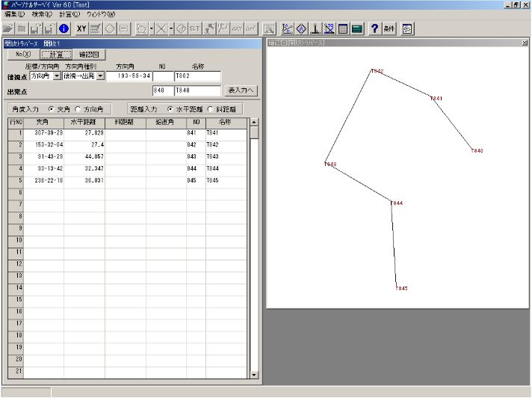
Task: Open the 計算 menu in menu bar
Action: pos(69,13)
